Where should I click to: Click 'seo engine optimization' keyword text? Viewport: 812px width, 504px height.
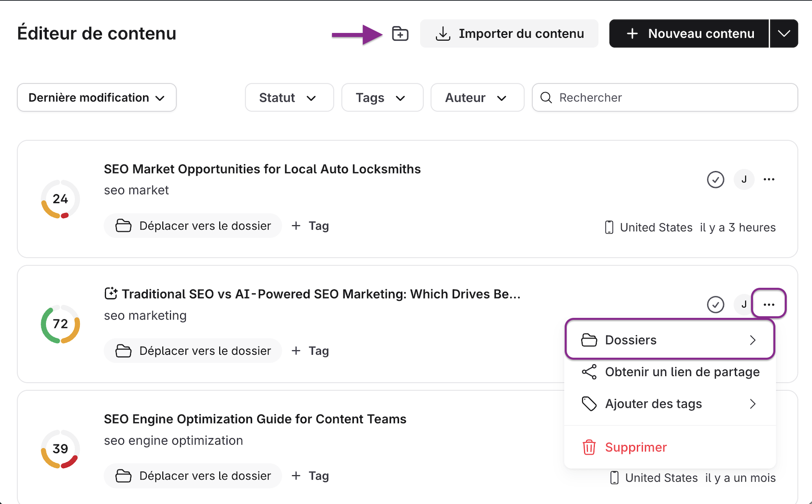point(173,440)
